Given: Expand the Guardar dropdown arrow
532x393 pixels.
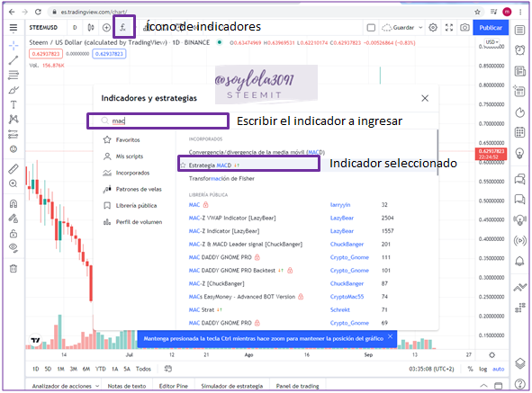Looking at the screenshot, I should (420, 28).
